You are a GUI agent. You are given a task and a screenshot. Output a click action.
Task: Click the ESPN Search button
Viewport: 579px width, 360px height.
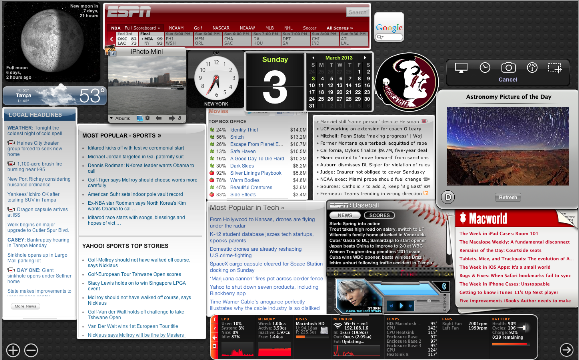[x=357, y=12]
